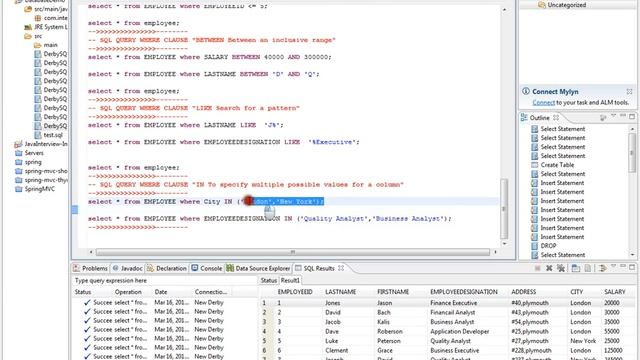Click the EMPLOYEEDESIGNATION IN query line
This screenshot has height=360, width=640.
(269, 218)
